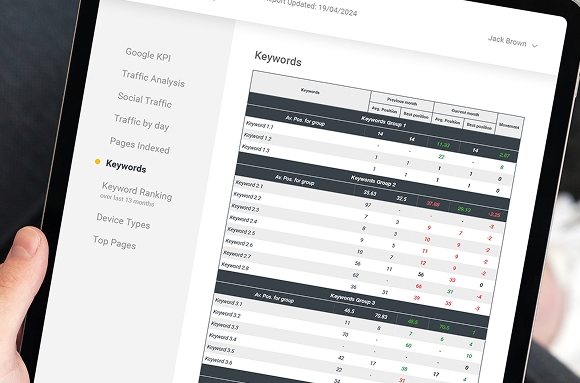Screen dimensions: 580x383
Task: Click the Current month column header
Action: (x=465, y=112)
